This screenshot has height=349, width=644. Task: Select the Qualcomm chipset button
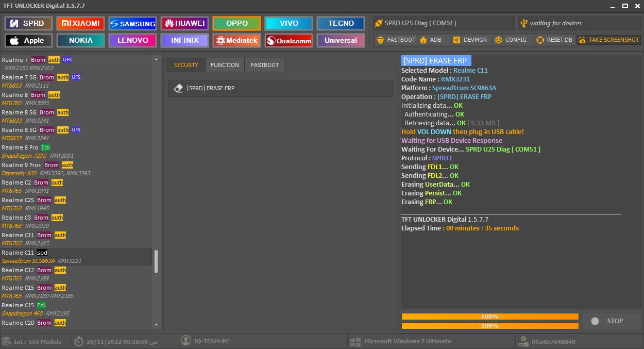tap(289, 40)
